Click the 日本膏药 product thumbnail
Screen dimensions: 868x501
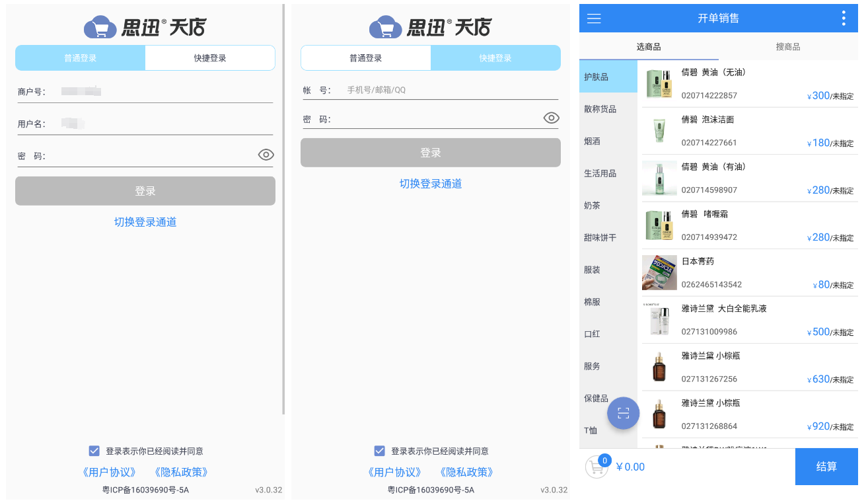click(x=659, y=272)
